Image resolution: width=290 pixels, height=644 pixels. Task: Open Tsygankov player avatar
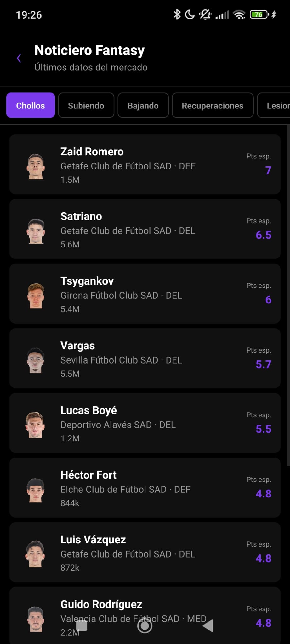coord(36,296)
